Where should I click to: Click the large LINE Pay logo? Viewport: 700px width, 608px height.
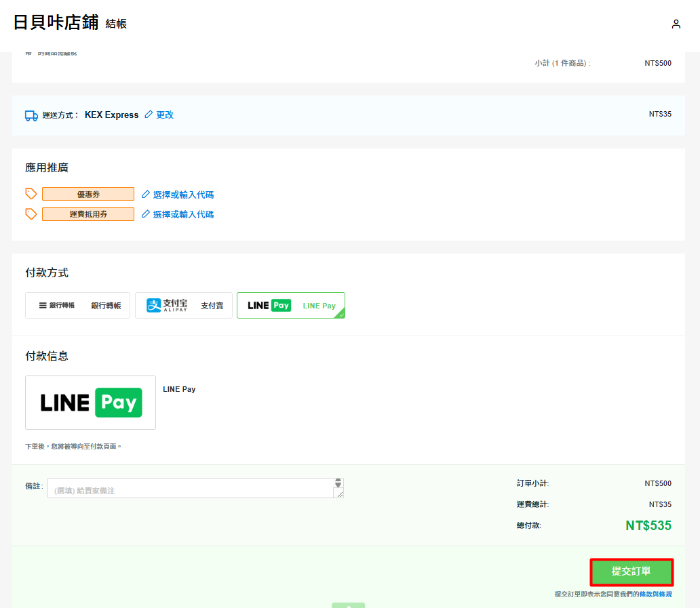(x=91, y=403)
